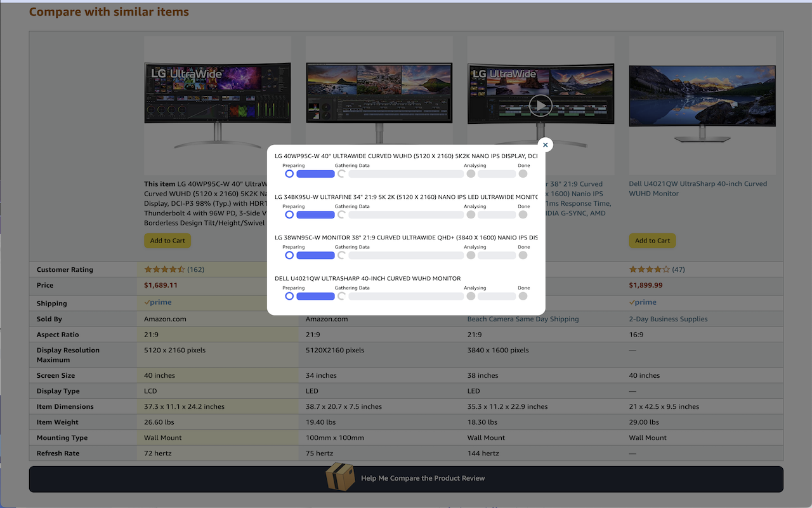Click the Prime badge for the Dell monitor

pos(642,302)
